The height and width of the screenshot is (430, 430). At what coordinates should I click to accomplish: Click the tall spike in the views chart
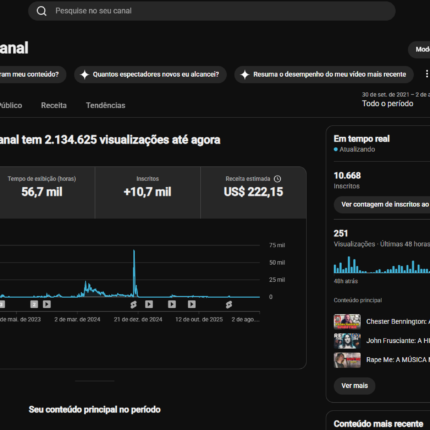(134, 273)
